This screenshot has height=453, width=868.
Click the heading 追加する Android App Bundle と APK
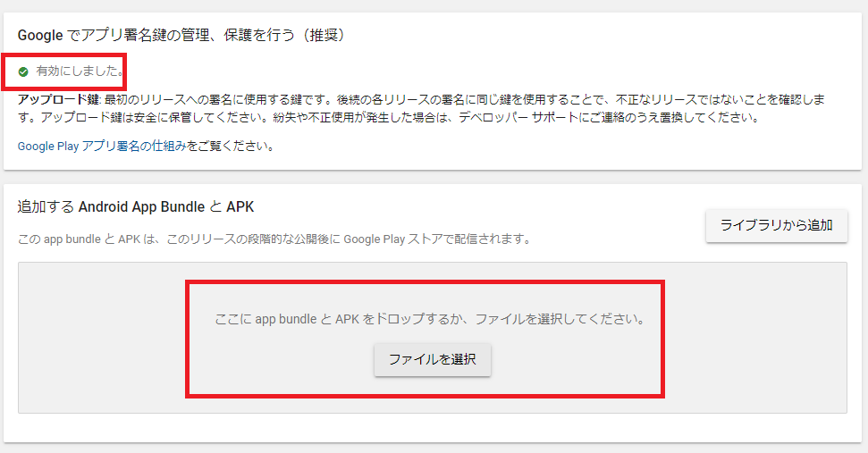coord(136,207)
